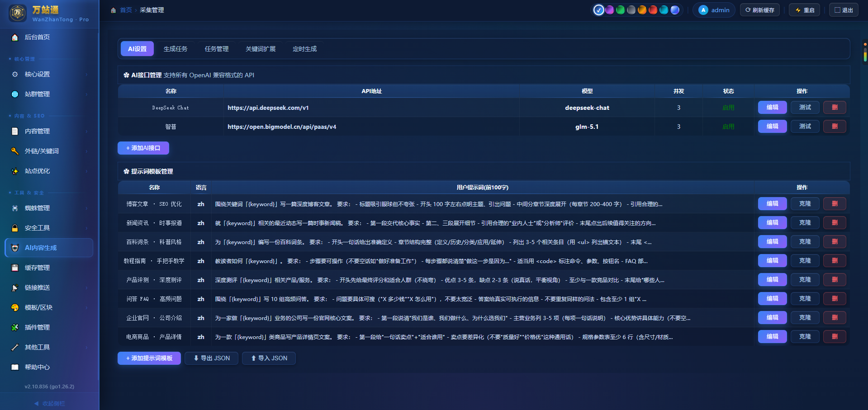
Task: Click the house icon for 后台首页
Action: (x=15, y=38)
